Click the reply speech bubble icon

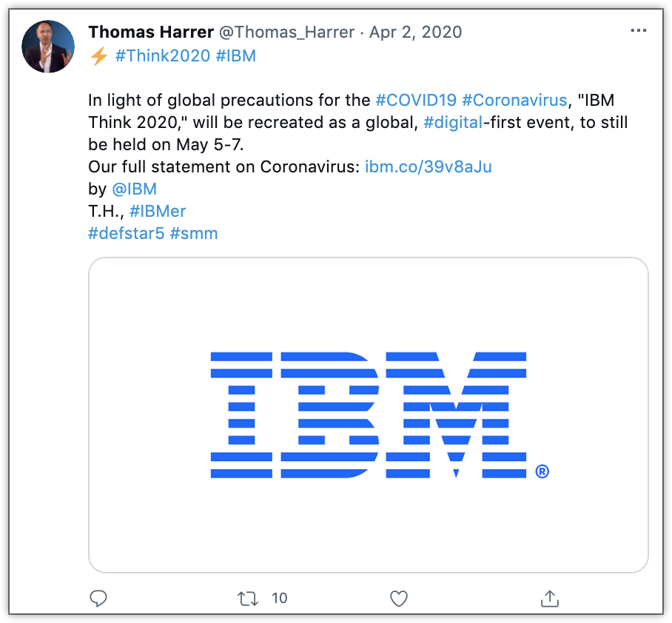[98, 598]
